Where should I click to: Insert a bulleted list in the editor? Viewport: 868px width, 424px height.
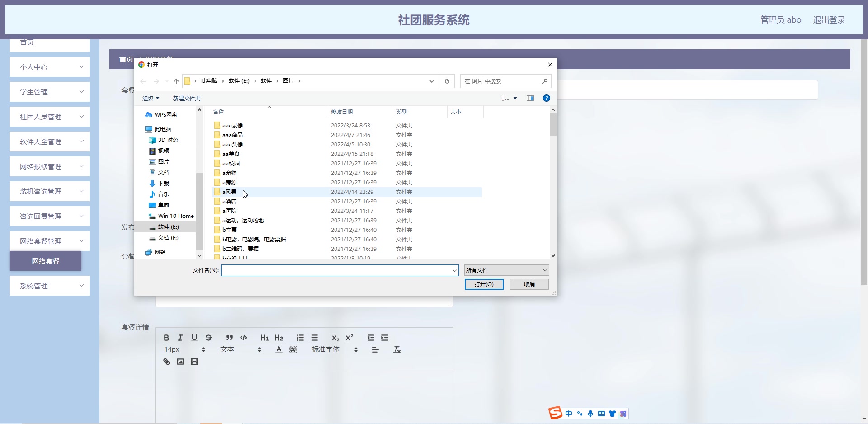[314, 338]
